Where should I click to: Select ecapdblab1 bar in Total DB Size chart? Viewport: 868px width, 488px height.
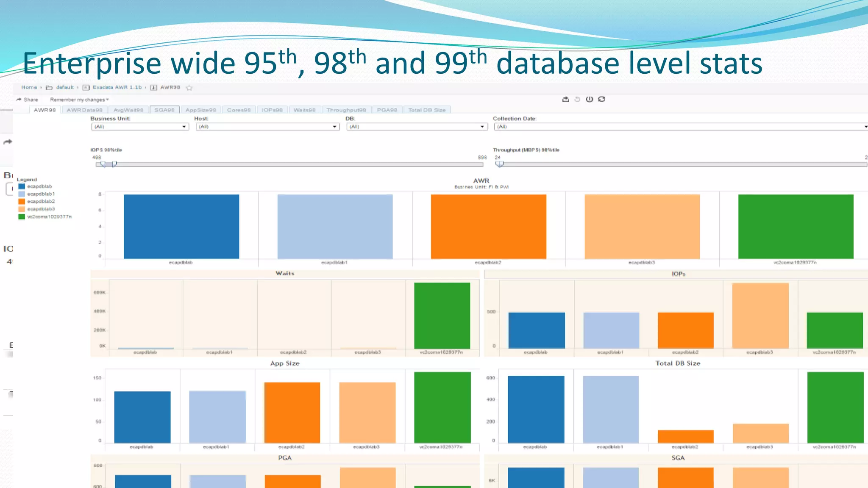tap(611, 409)
